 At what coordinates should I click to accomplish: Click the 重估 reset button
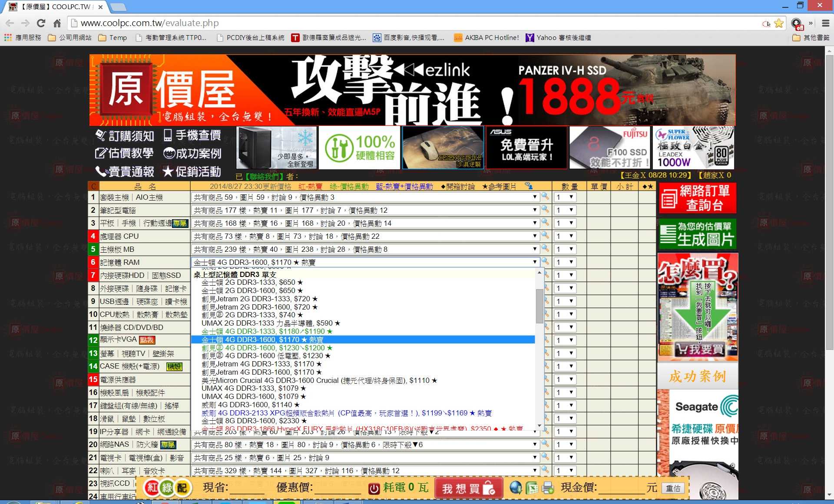[x=673, y=488]
